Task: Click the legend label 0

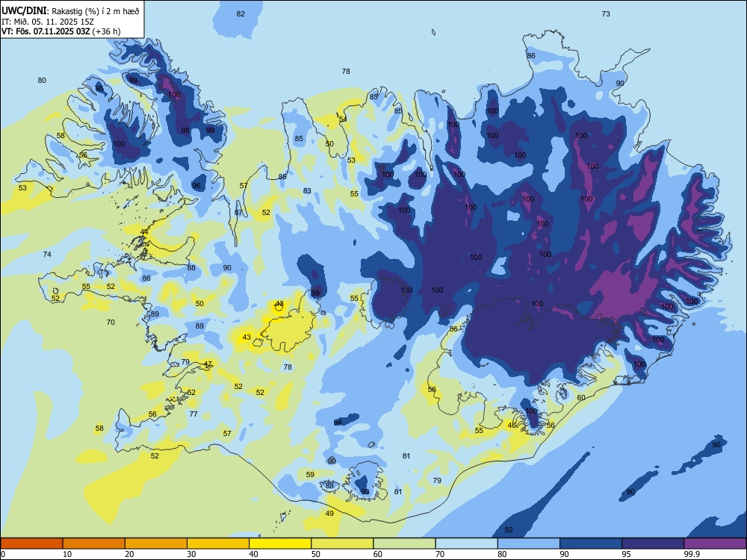Action: click(3, 554)
